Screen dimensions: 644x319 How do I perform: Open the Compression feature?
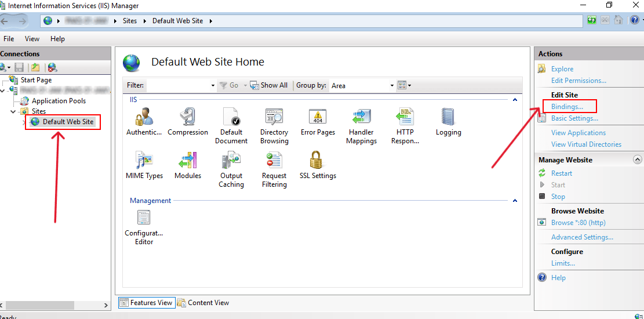pyautogui.click(x=188, y=122)
